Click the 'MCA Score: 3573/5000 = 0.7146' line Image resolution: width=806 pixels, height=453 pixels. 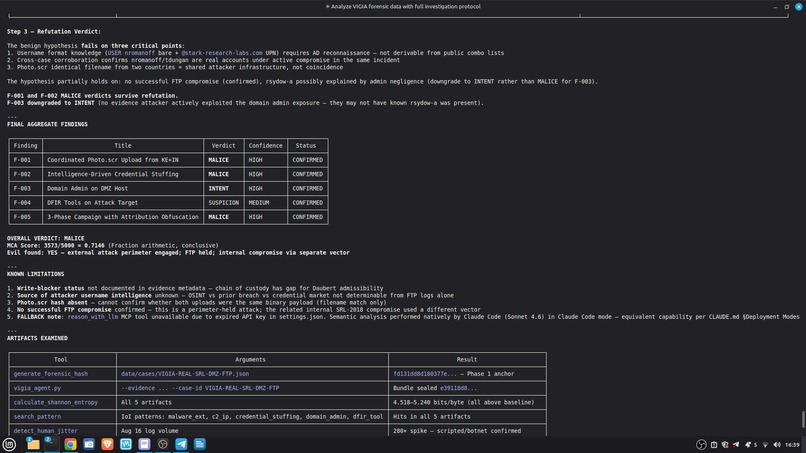pyautogui.click(x=56, y=246)
